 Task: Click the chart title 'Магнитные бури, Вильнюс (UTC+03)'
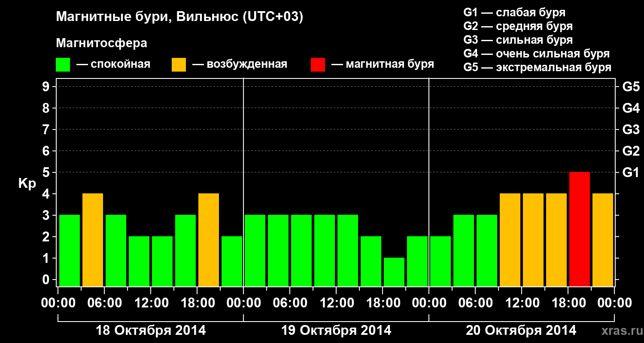point(179,17)
